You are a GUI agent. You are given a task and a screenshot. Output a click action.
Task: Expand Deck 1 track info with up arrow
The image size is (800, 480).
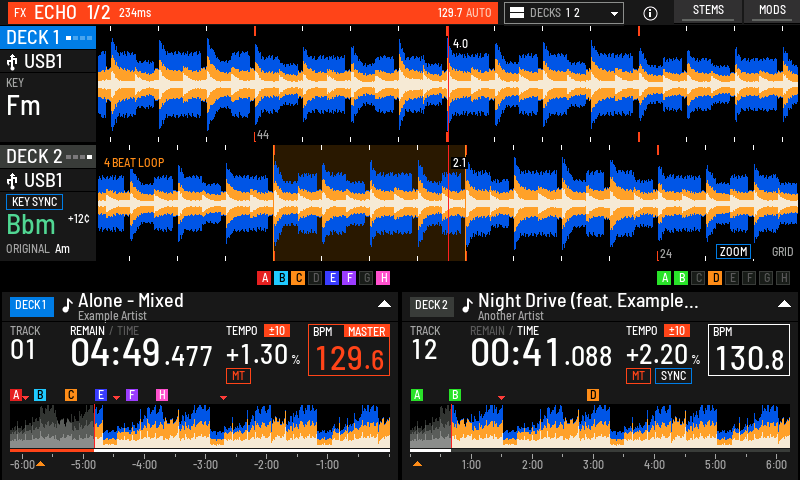384,305
